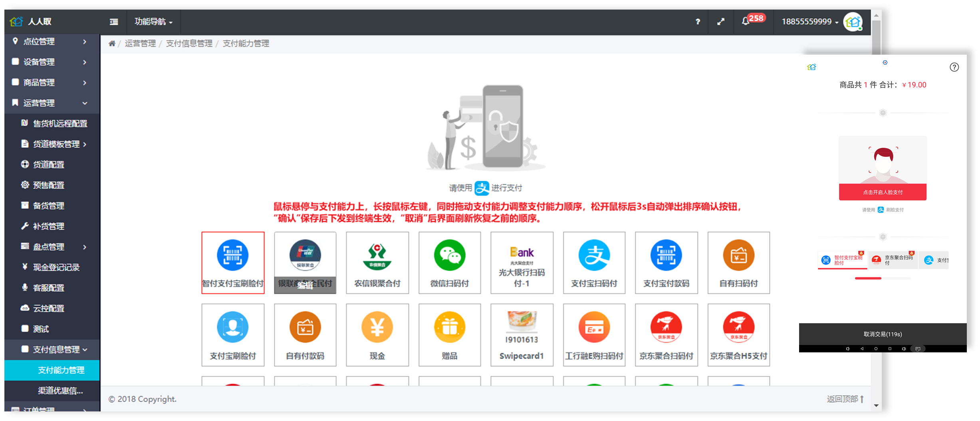Click house logo in payment preview panel

[811, 67]
